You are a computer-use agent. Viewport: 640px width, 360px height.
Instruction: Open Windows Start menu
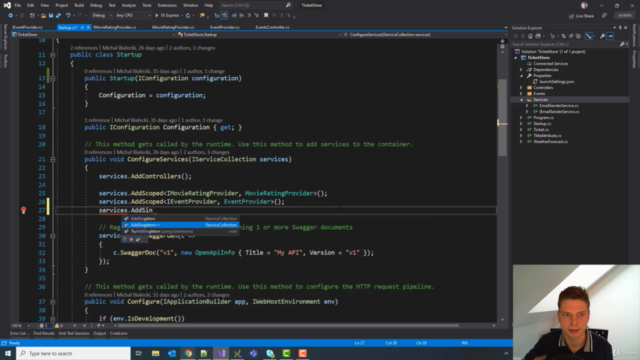[x=8, y=353]
